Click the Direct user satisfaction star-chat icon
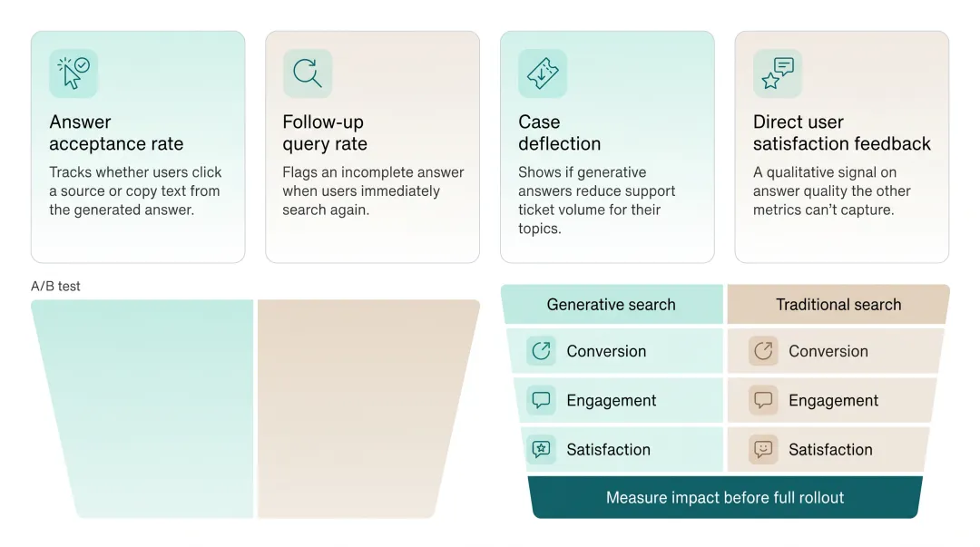 777,73
